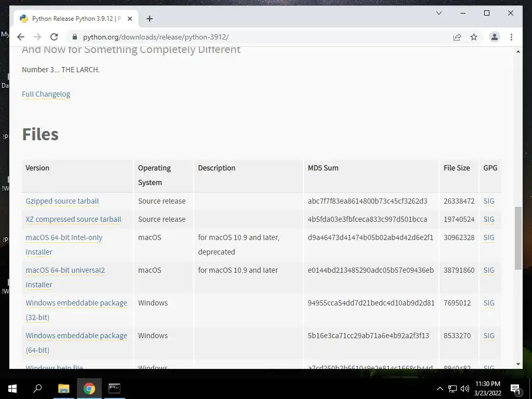Open a new tab with the plus button
Viewport: 532px width, 399px height.
point(150,19)
